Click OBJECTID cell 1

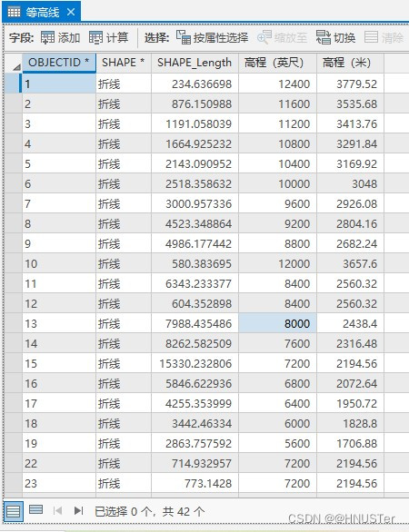pos(59,84)
